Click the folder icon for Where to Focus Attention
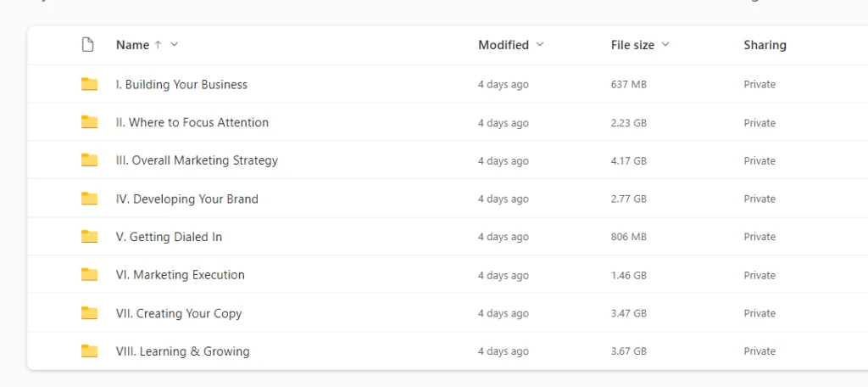The width and height of the screenshot is (868, 387). [x=89, y=122]
